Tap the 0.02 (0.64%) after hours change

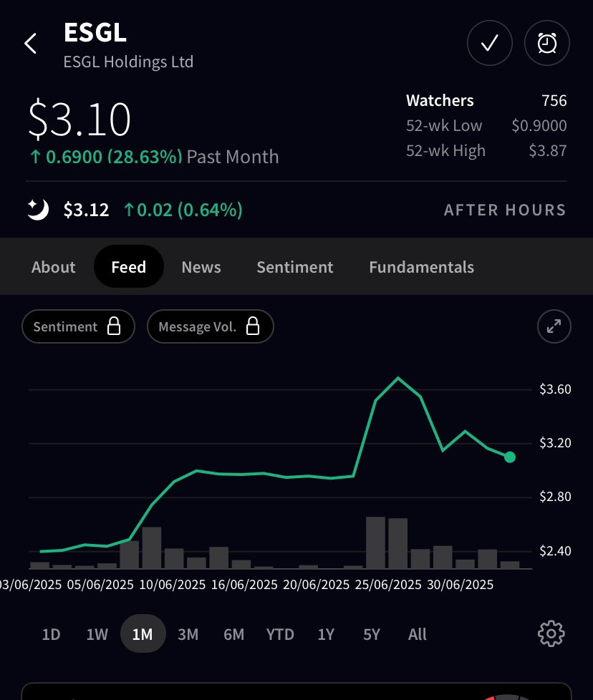(x=183, y=210)
